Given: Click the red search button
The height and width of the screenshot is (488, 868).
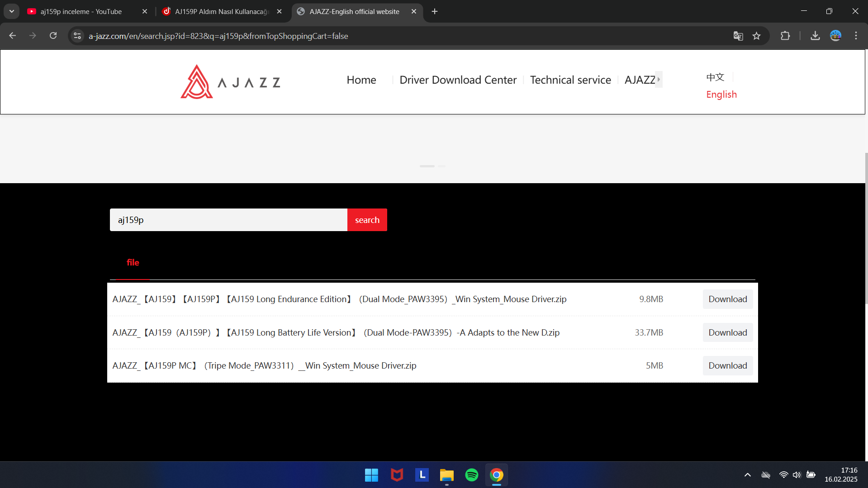Looking at the screenshot, I should [x=367, y=220].
